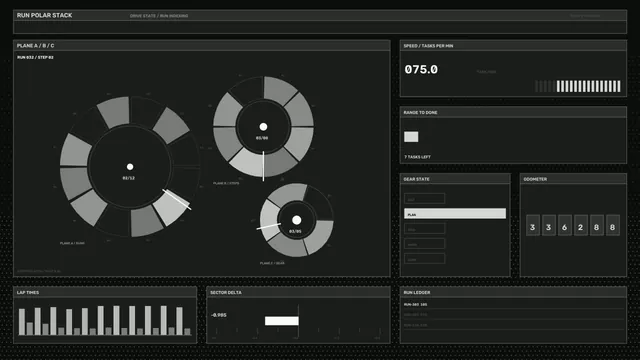640x360 pixels.
Task: Open the PLANE A / B / C panel header
Action: (202, 46)
